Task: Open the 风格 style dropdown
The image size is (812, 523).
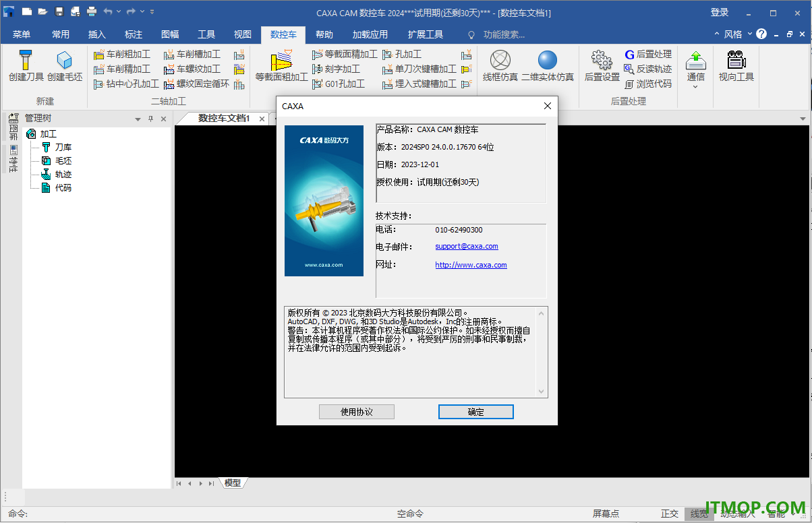Action: tap(737, 34)
